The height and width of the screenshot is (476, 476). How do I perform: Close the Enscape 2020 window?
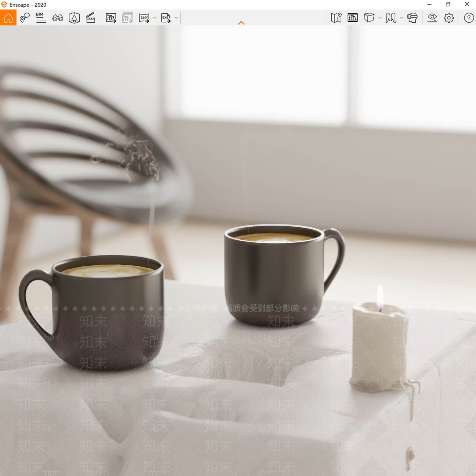pyautogui.click(x=467, y=4)
